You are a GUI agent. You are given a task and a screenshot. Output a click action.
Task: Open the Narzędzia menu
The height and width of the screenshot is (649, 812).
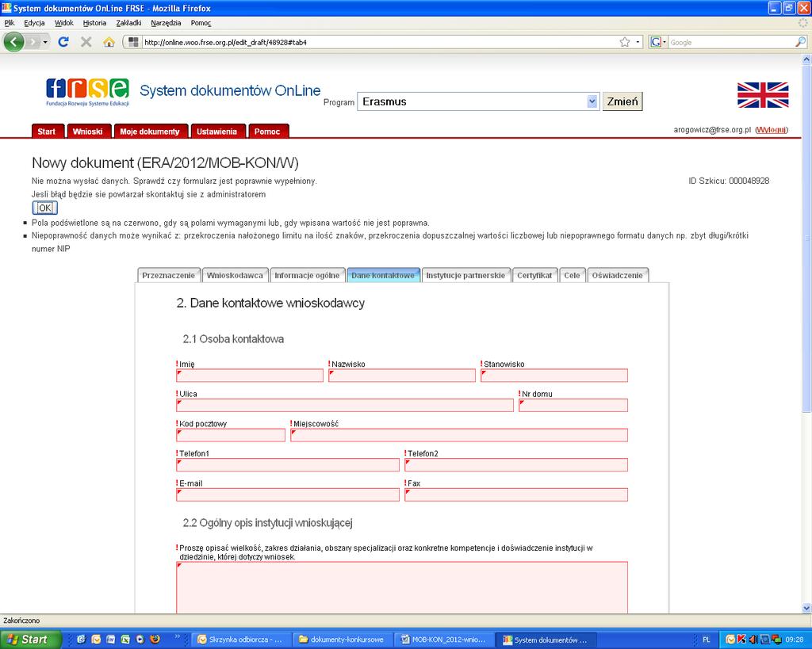click(x=166, y=23)
